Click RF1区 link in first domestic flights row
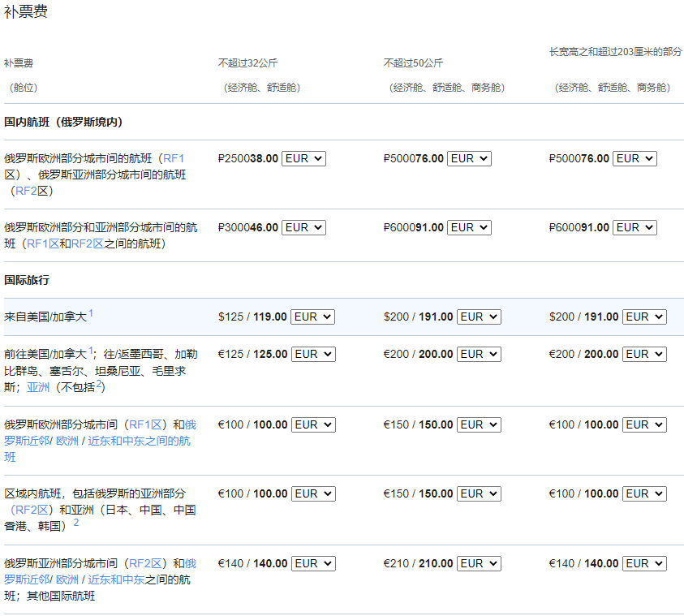684x616 pixels. coord(174,158)
